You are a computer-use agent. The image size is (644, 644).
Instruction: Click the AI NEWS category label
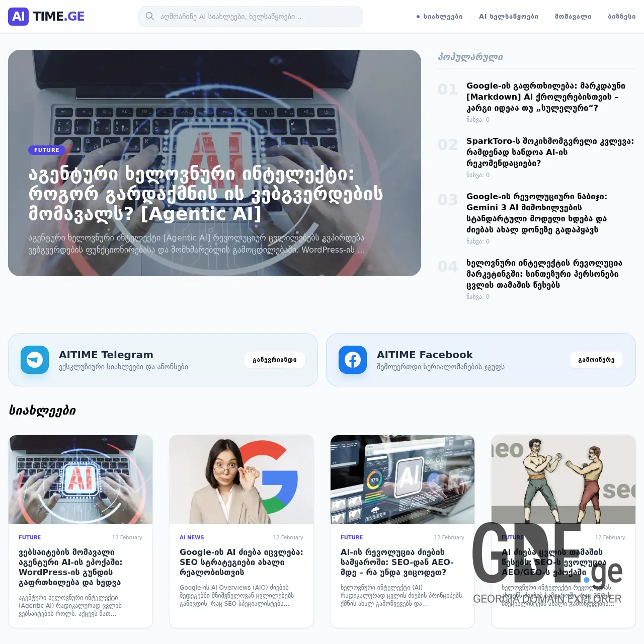coord(192,537)
